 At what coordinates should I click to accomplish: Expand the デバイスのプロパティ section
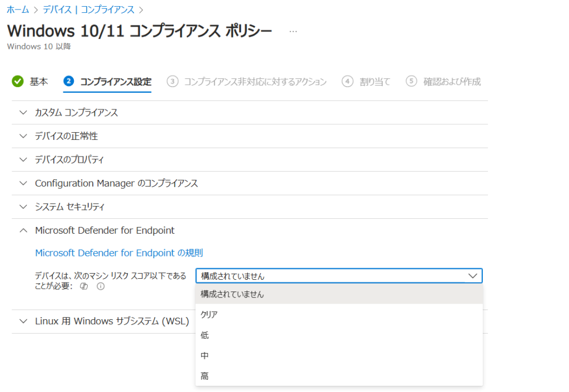(249, 159)
